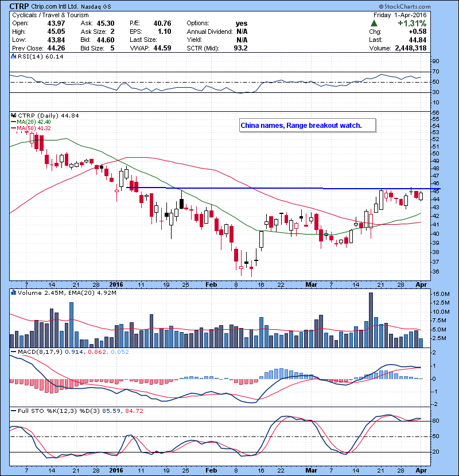Click the date Friday 1-Apr-2016
The height and width of the screenshot is (476, 459).
pos(400,15)
